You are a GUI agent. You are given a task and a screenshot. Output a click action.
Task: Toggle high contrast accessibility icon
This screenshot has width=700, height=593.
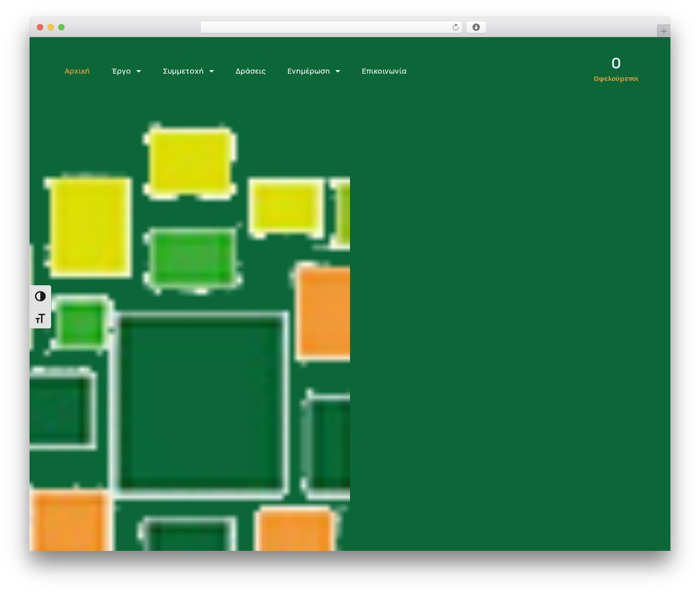coord(40,296)
